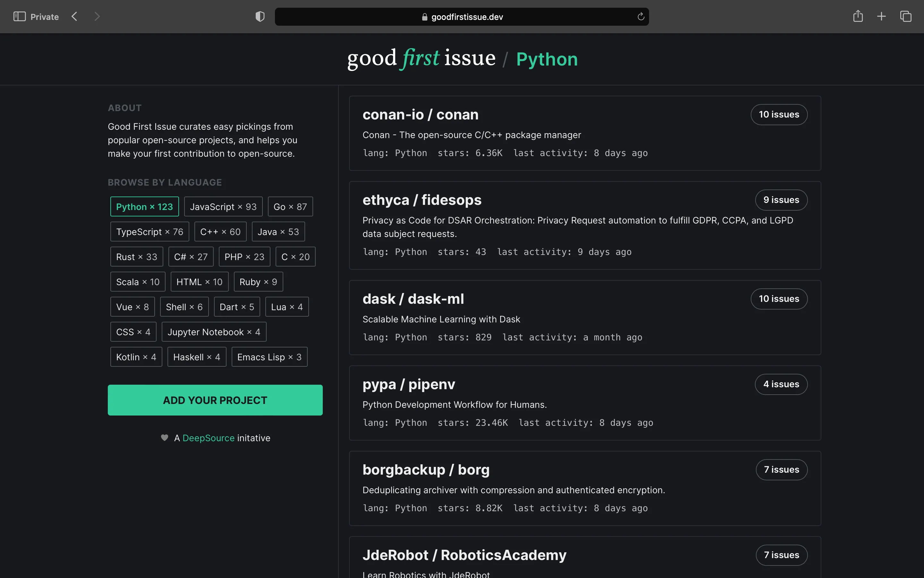Choose the HTML × 10 tag
924x578 pixels.
point(199,282)
